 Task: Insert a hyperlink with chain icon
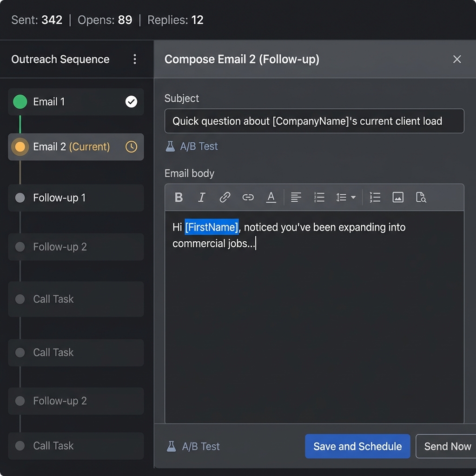click(x=248, y=197)
